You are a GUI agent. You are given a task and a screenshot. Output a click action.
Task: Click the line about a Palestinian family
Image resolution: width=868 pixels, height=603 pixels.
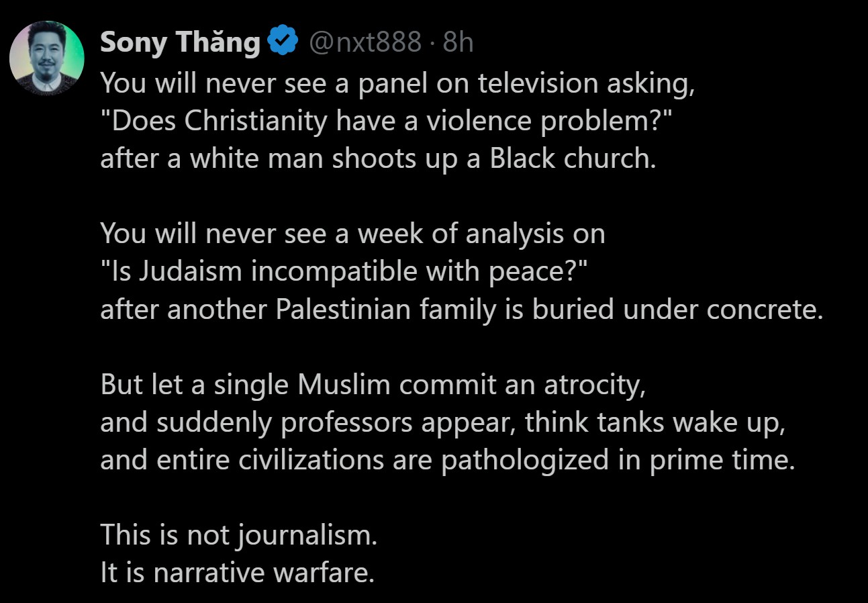(x=461, y=309)
